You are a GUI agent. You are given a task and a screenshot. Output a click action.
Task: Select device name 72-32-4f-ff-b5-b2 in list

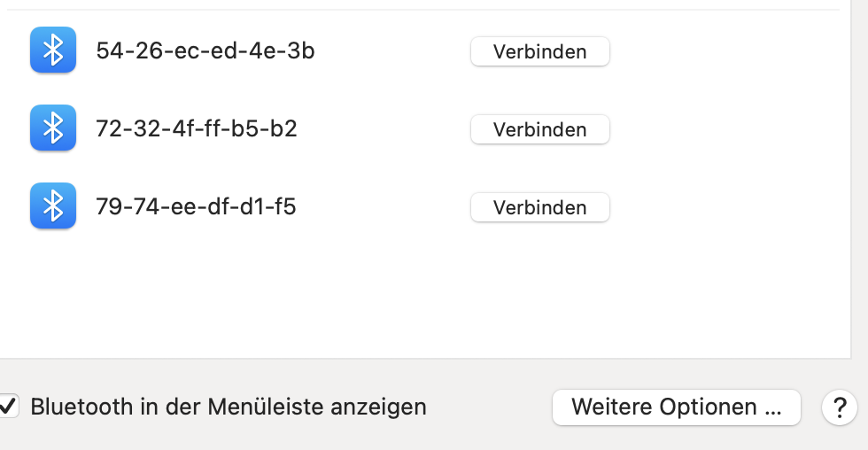(x=196, y=129)
